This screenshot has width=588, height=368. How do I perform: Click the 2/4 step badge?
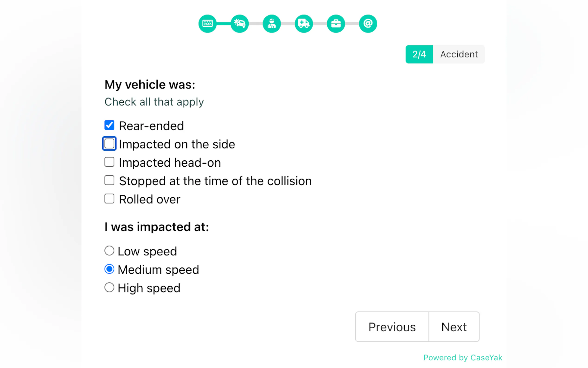pyautogui.click(x=419, y=54)
